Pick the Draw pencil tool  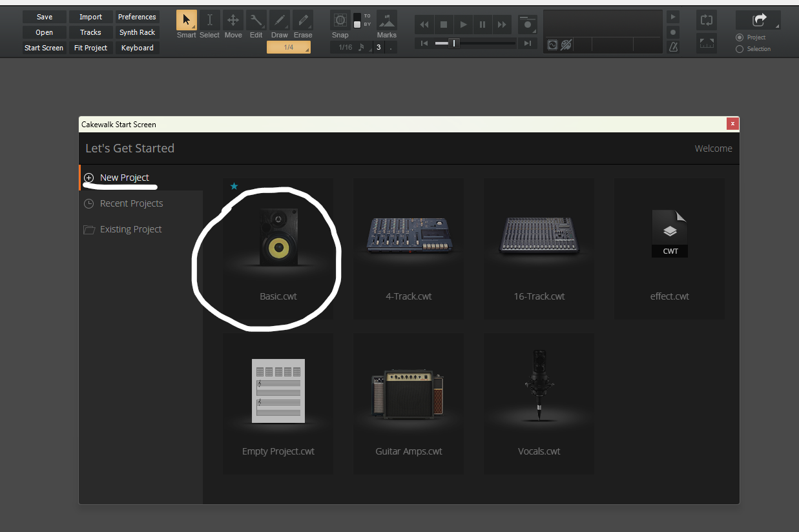280,20
